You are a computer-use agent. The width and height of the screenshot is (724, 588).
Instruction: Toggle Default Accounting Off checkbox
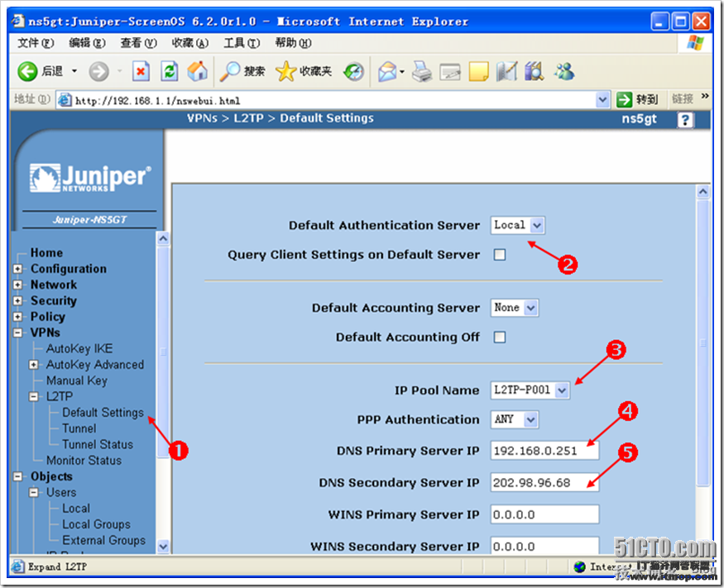point(500,337)
